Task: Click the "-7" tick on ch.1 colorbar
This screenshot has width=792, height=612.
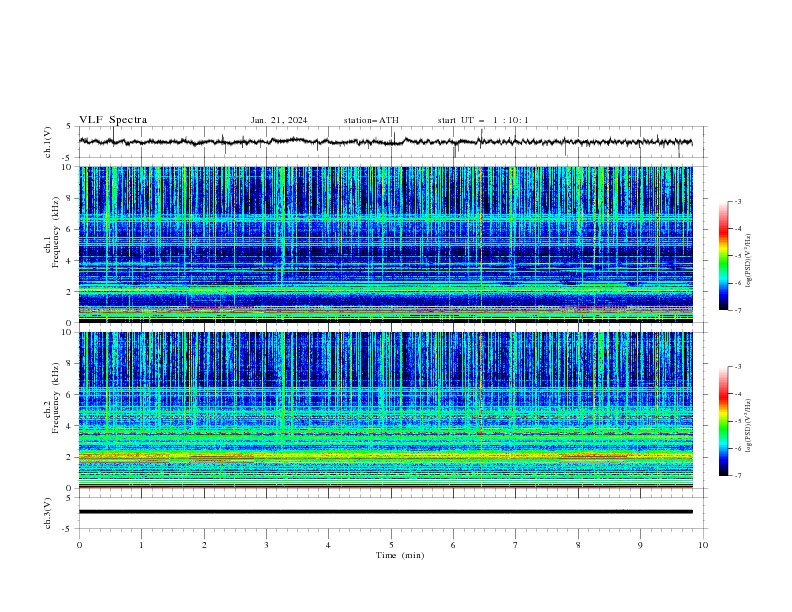Action: coord(737,310)
